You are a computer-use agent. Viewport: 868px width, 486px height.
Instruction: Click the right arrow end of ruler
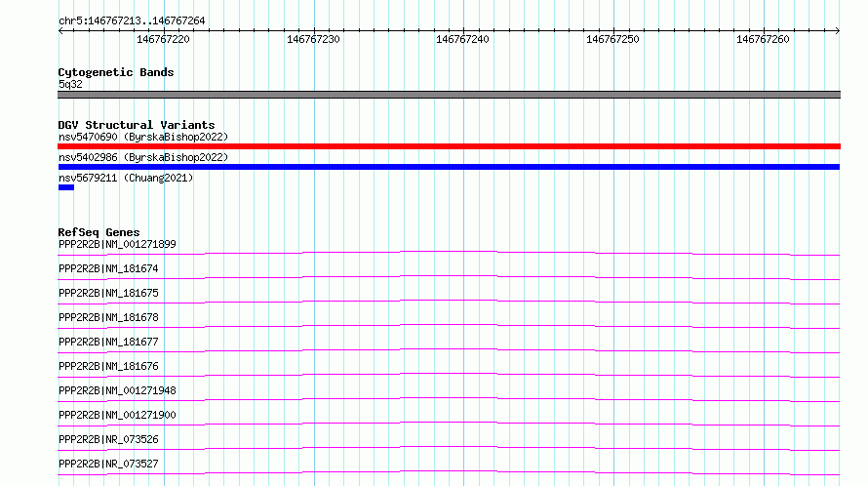click(x=837, y=30)
